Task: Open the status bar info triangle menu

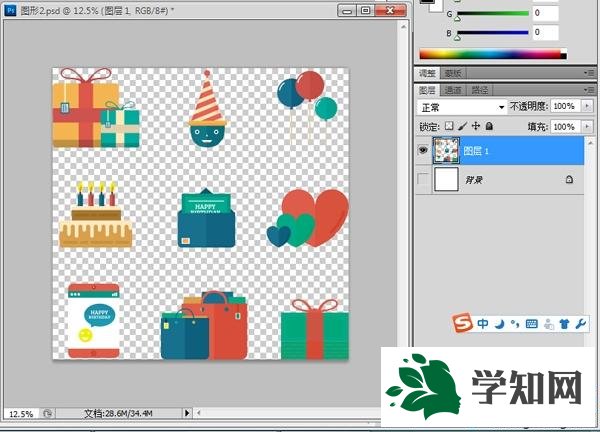Action: tap(187, 413)
